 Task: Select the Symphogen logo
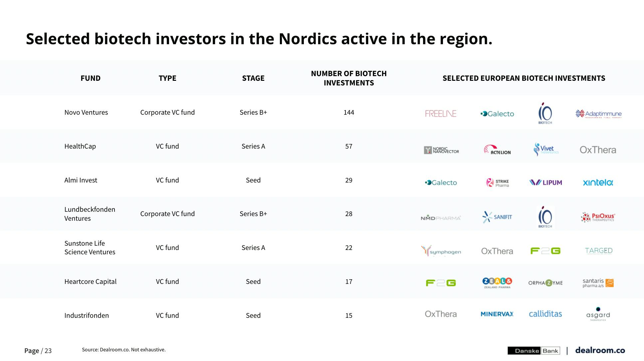click(x=441, y=251)
